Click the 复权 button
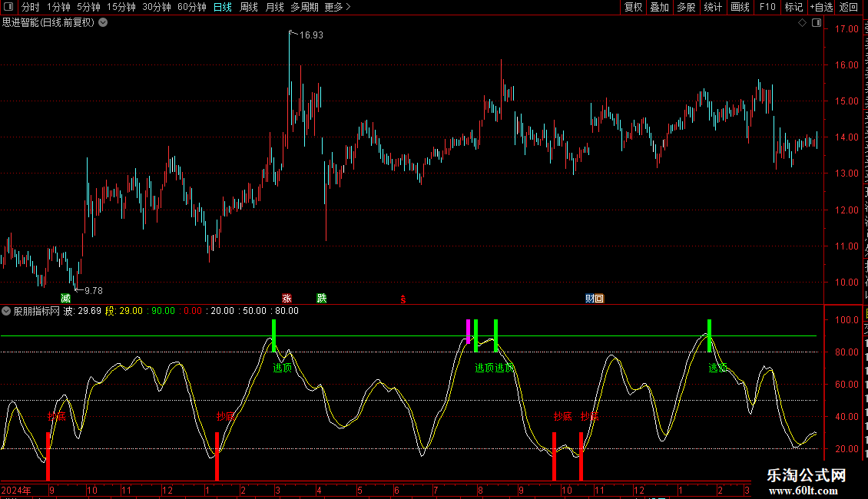This screenshot has height=499, width=868. (x=633, y=7)
